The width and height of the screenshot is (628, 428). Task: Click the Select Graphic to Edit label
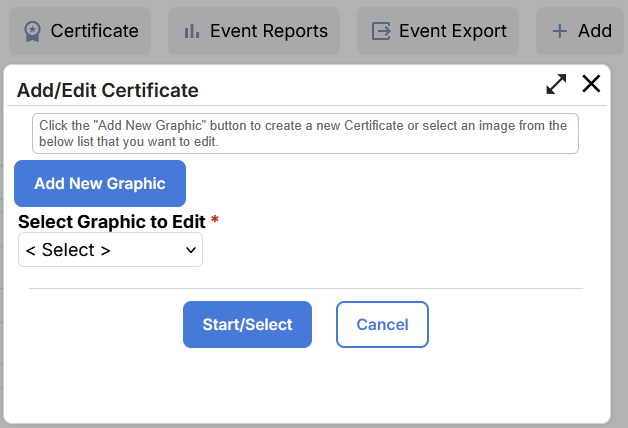tap(112, 222)
